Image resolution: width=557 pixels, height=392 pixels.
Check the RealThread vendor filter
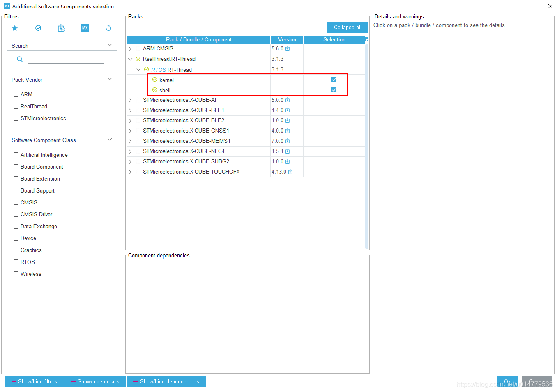coord(16,106)
